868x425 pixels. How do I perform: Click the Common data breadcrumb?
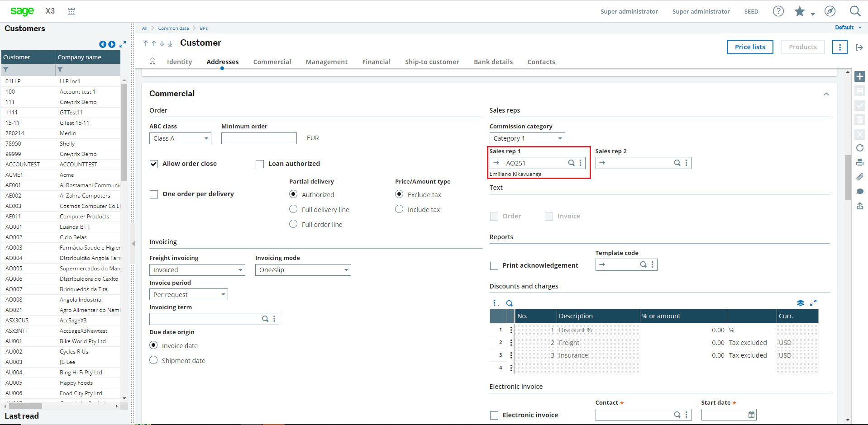click(x=173, y=28)
